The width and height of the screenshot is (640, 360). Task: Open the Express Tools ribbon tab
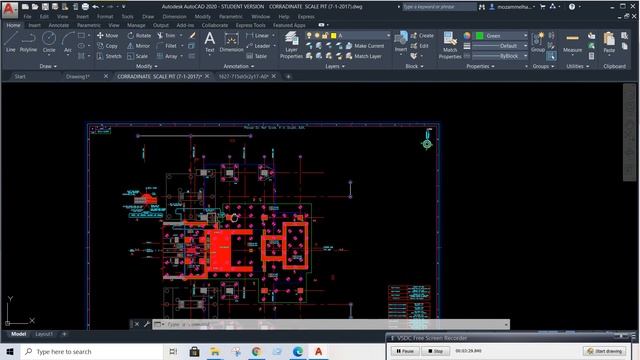pos(250,25)
